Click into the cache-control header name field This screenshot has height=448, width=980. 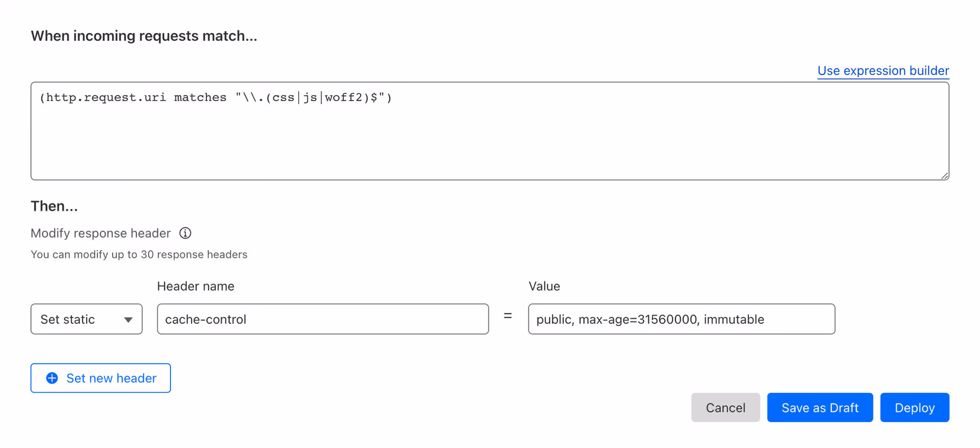coord(323,319)
